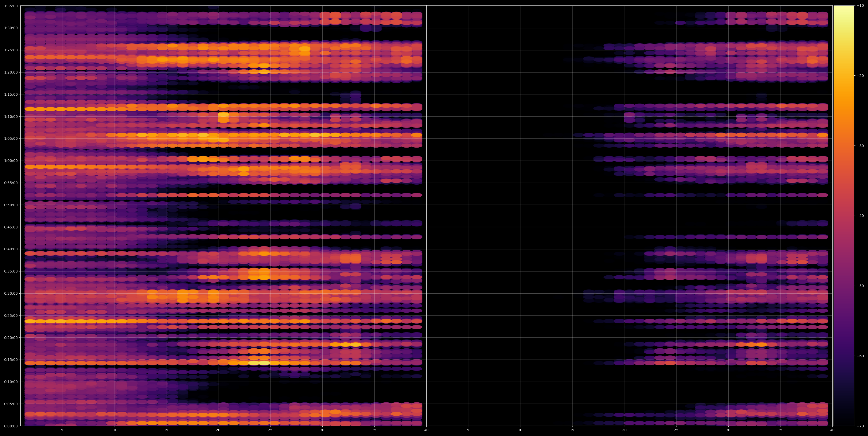Select x-axis label 25 of right heatmap

(676, 430)
